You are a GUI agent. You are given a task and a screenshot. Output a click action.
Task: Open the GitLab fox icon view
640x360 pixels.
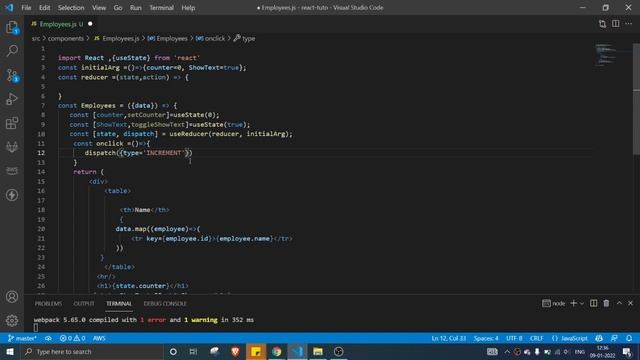[x=12, y=147]
